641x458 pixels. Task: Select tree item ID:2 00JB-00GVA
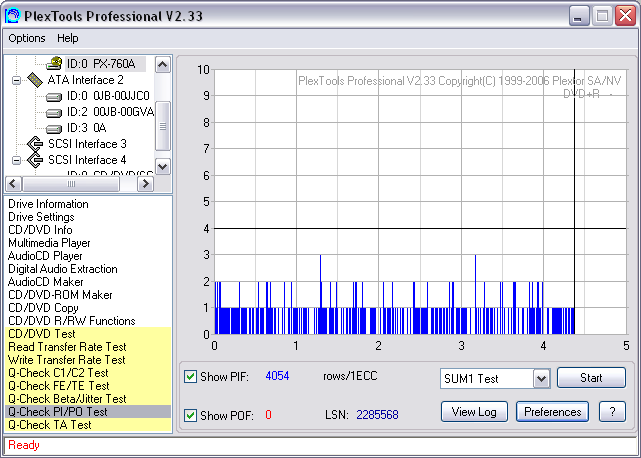click(x=110, y=112)
